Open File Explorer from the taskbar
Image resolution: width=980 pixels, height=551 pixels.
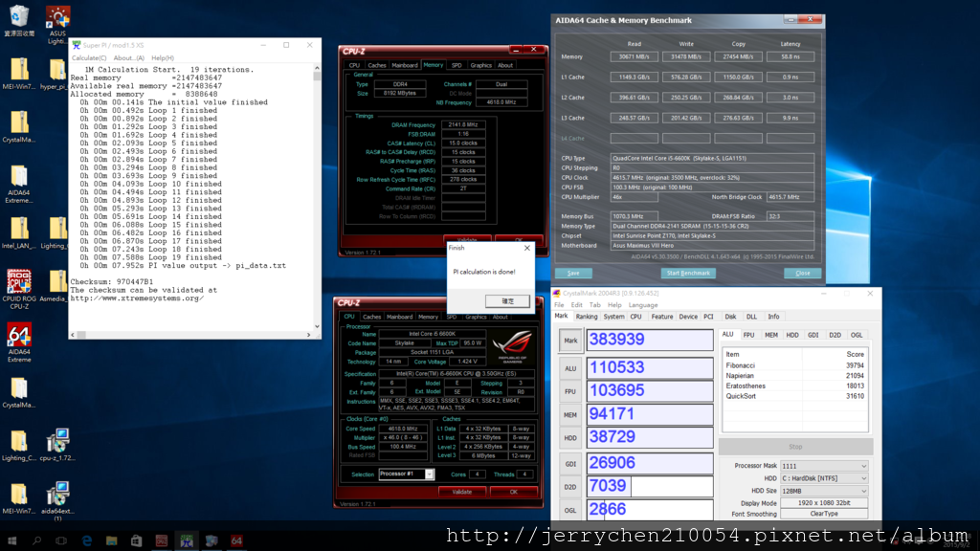111,541
